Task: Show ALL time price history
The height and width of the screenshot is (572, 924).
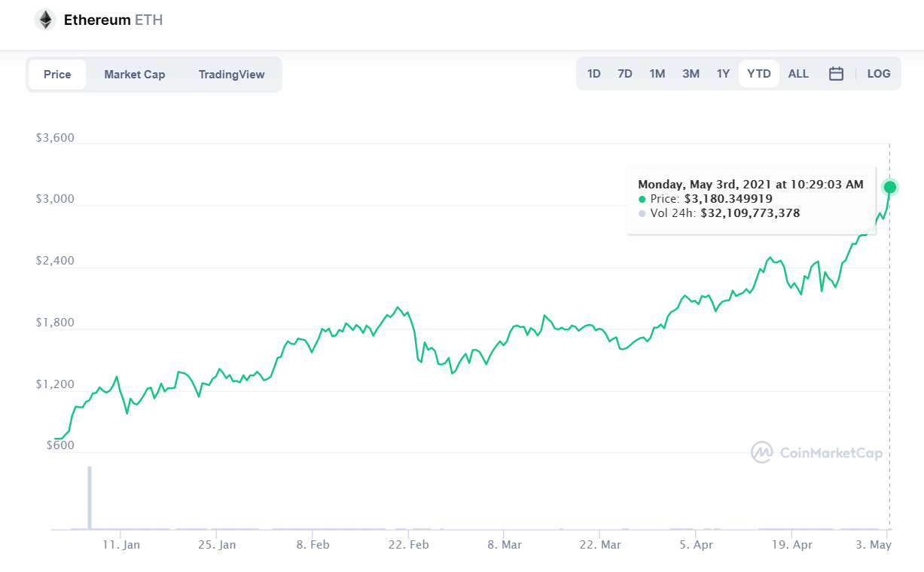Action: tap(798, 74)
